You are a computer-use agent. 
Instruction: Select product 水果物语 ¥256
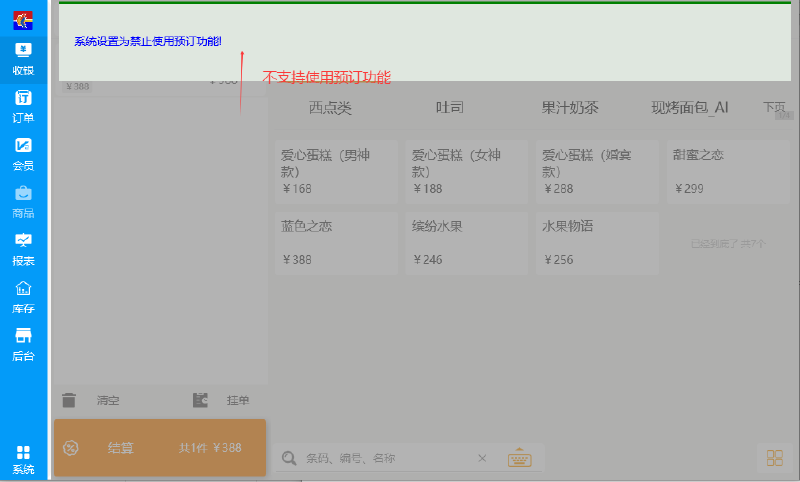(x=597, y=243)
